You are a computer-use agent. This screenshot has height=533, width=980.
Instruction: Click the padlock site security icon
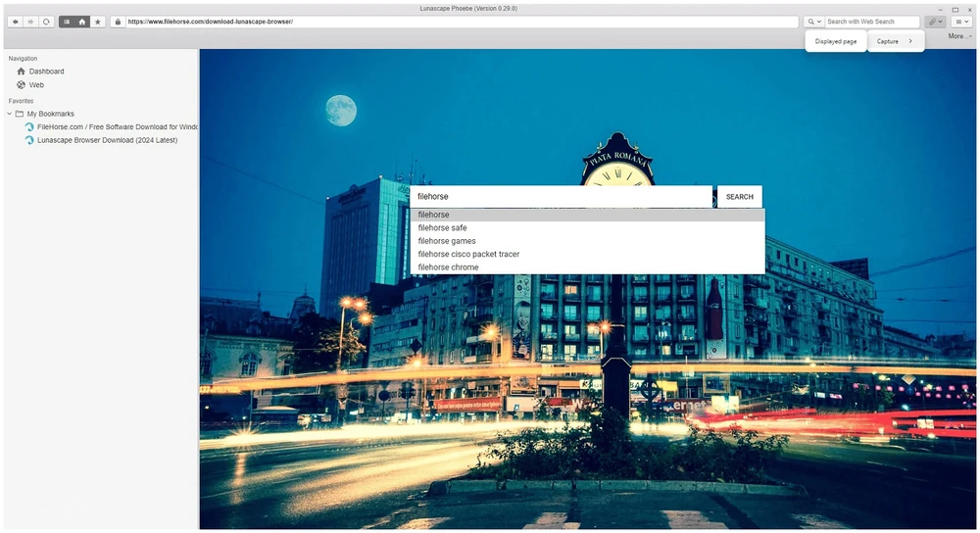118,22
